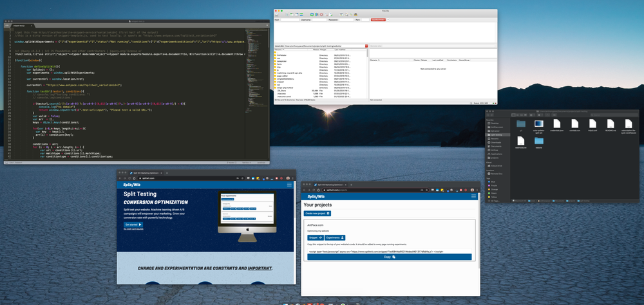Click FileZilla process queue icon
The height and width of the screenshot is (305, 644).
pyautogui.click(x=317, y=14)
